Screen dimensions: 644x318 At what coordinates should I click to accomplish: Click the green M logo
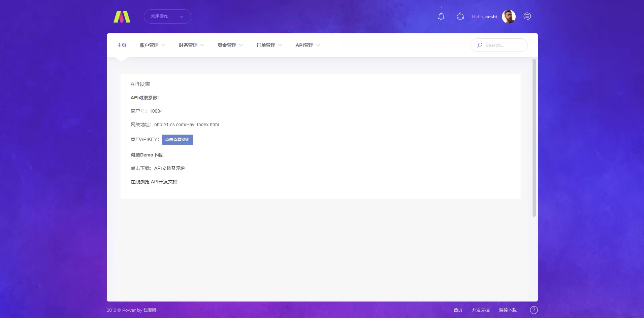(x=122, y=16)
